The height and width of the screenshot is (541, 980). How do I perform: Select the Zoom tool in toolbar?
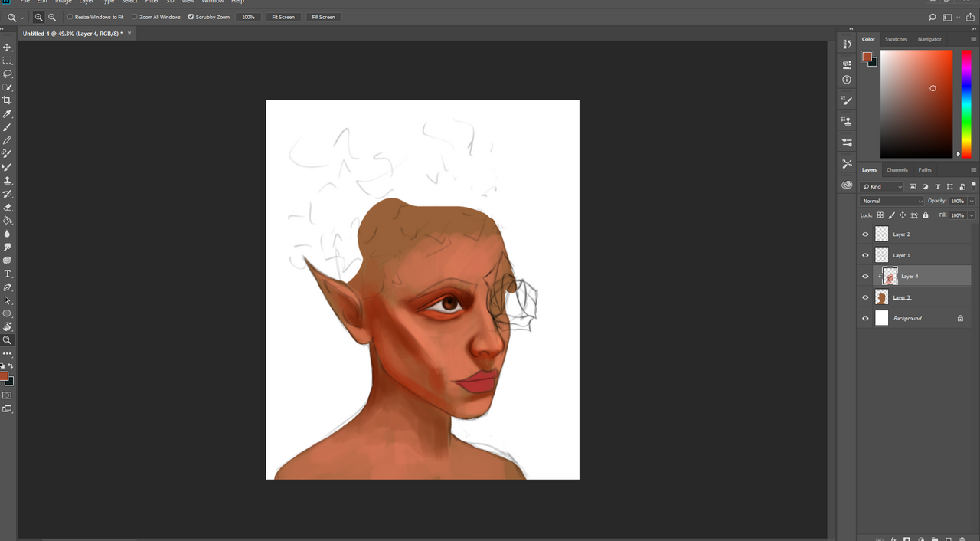click(x=8, y=340)
